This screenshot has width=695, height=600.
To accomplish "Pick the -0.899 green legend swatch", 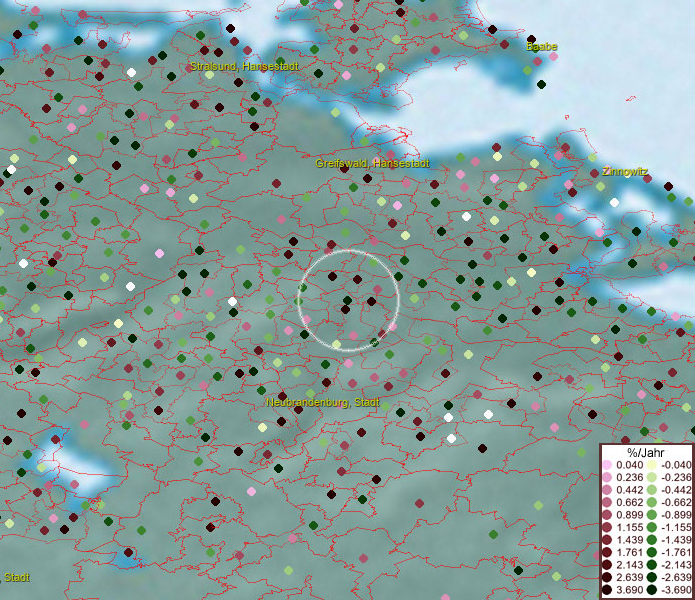I will click(x=652, y=515).
